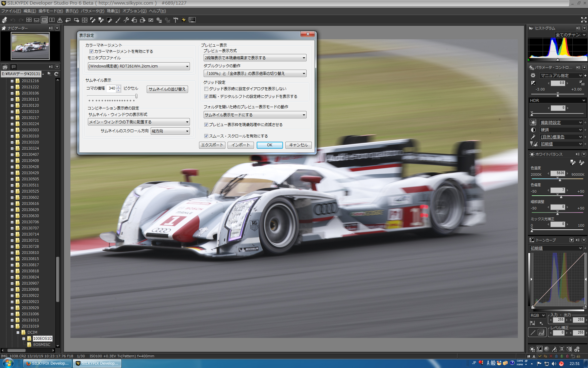Click the navigator thumbnail of the race car

[30, 46]
